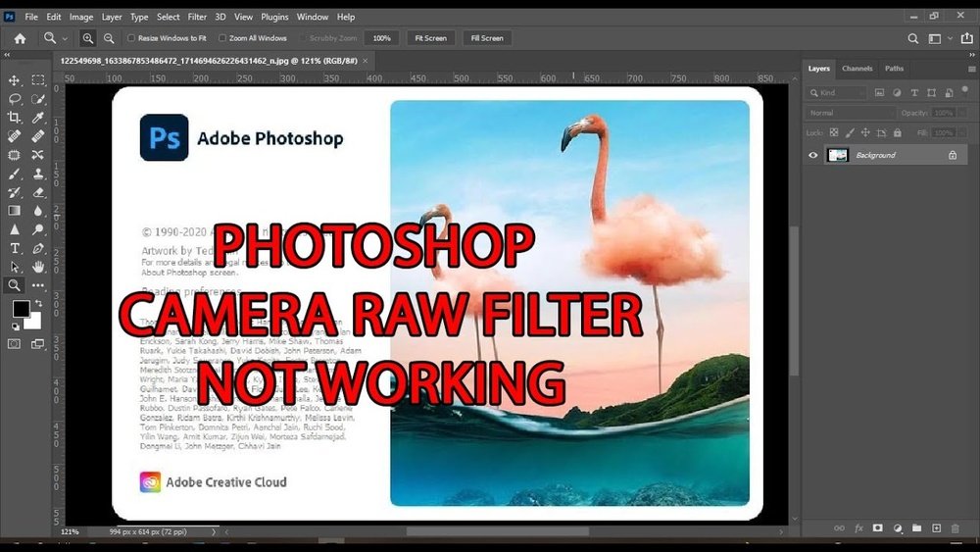The width and height of the screenshot is (980, 552).
Task: Toggle pixel layer filter in Layers panel
Action: coord(879,92)
